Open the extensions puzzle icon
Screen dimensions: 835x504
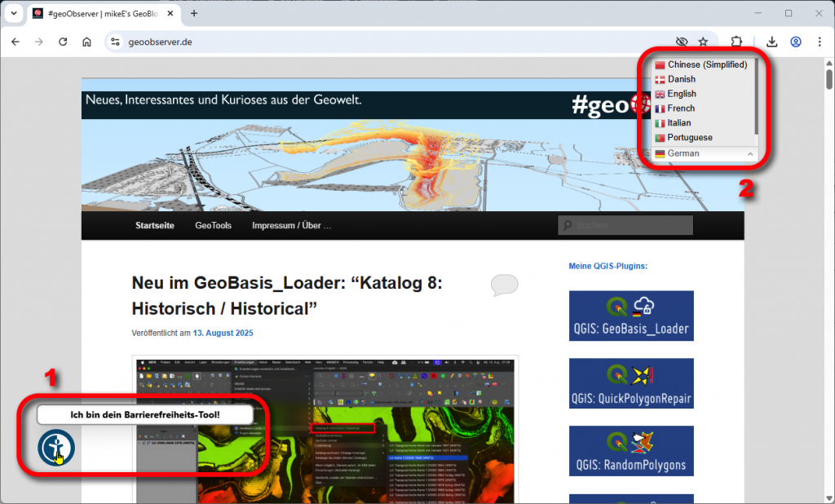point(736,42)
